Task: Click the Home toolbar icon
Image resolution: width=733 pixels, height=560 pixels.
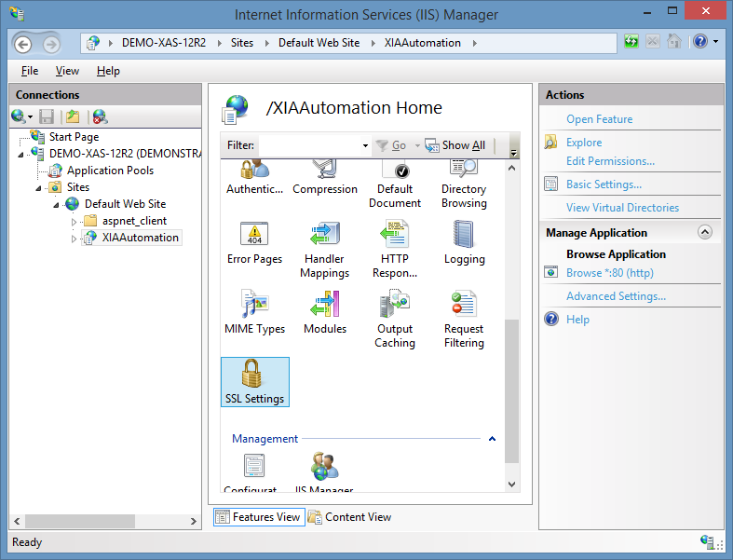Action: pyautogui.click(x=674, y=42)
